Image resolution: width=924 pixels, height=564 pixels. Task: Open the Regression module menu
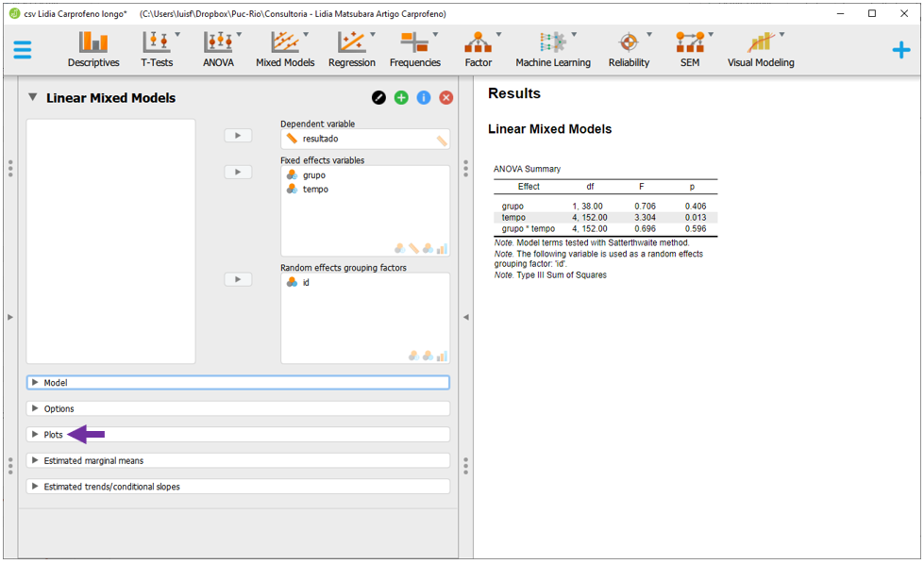coord(351,49)
